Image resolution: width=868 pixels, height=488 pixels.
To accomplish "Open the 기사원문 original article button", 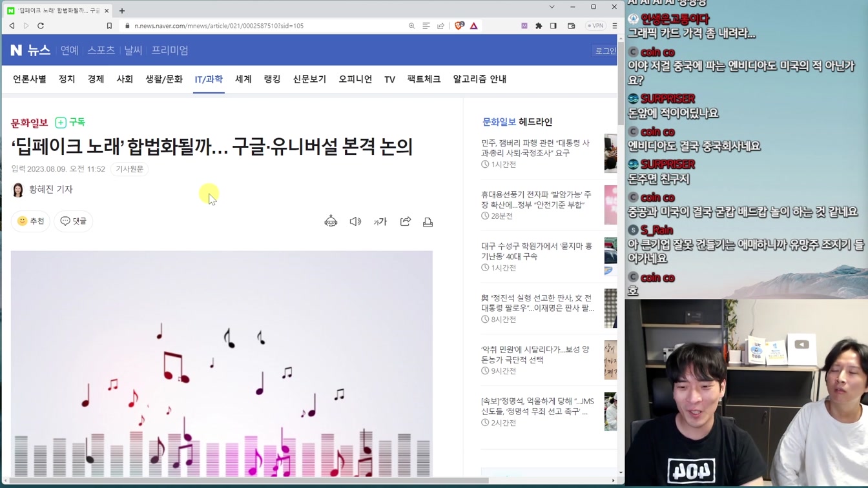I will click(x=129, y=169).
